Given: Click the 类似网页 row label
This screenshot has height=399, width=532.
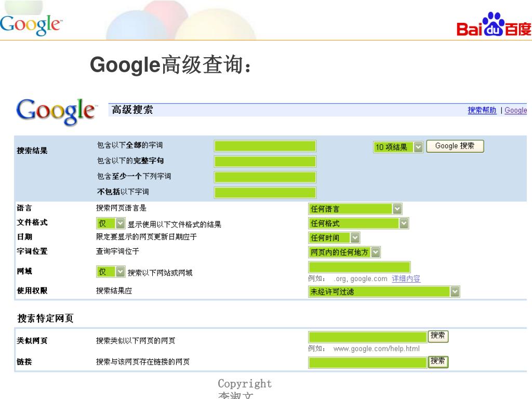Looking at the screenshot, I should [32, 341].
